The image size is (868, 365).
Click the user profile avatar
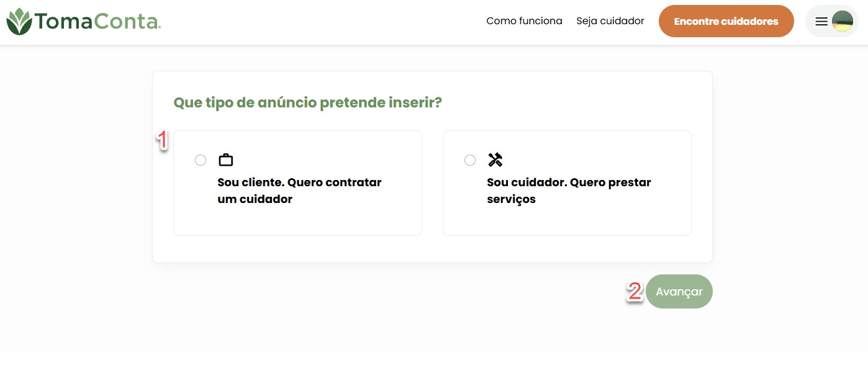pyautogui.click(x=842, y=22)
